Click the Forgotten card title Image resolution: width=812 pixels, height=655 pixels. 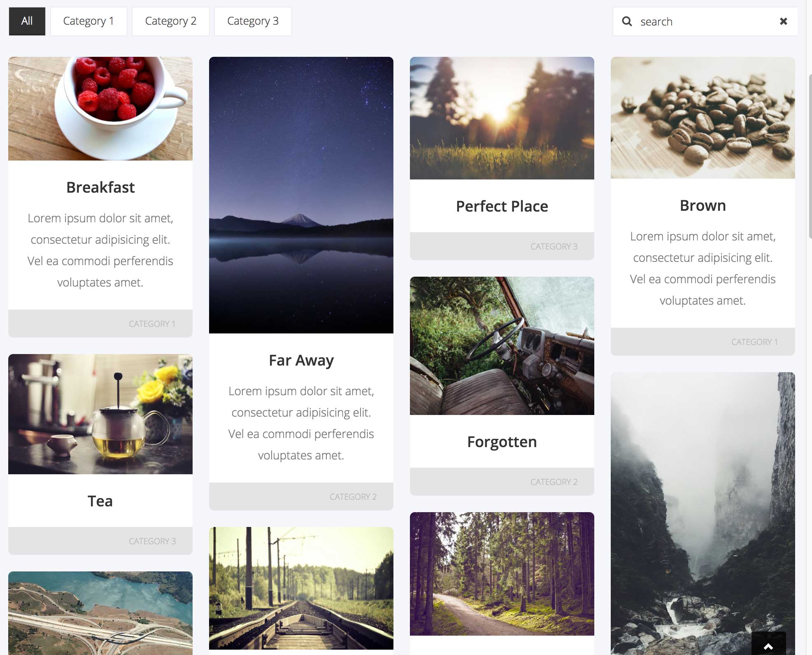coord(502,442)
